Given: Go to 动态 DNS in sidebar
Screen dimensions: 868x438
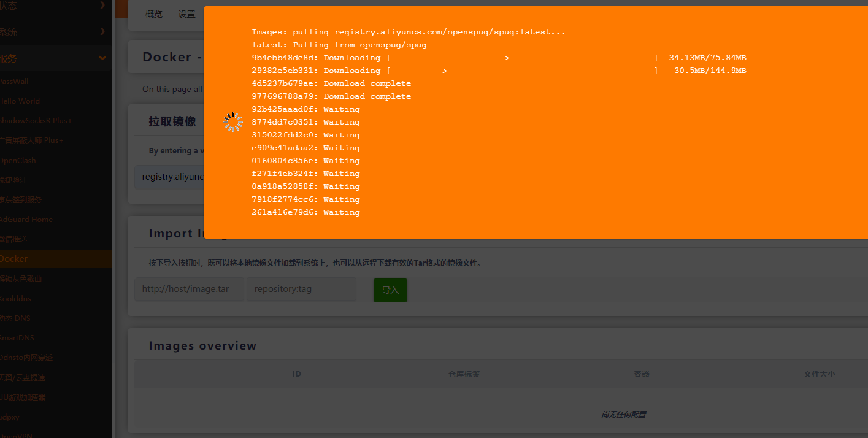Looking at the screenshot, I should (x=15, y=318).
